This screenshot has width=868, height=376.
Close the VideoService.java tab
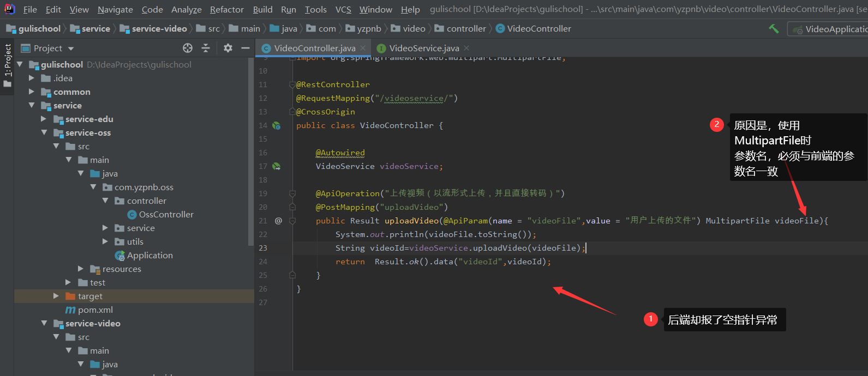click(466, 48)
